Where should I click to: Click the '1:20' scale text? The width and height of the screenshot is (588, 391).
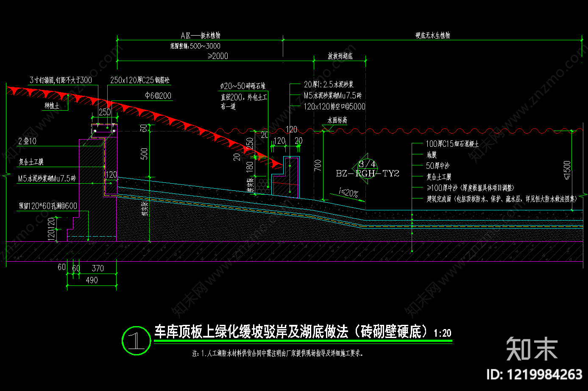[x=443, y=333]
